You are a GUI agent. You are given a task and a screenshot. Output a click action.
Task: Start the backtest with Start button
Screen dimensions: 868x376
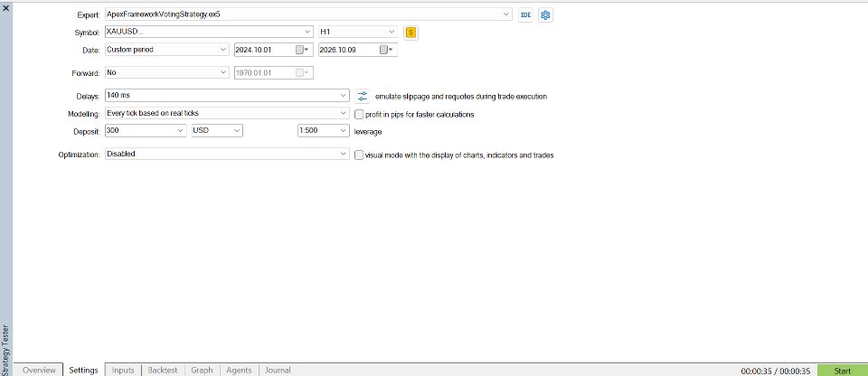tap(842, 371)
